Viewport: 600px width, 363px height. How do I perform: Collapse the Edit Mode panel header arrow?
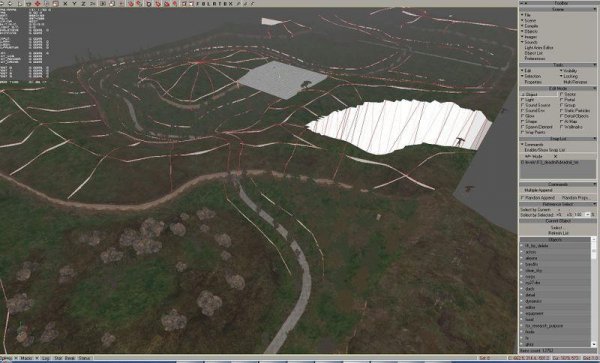pos(594,88)
